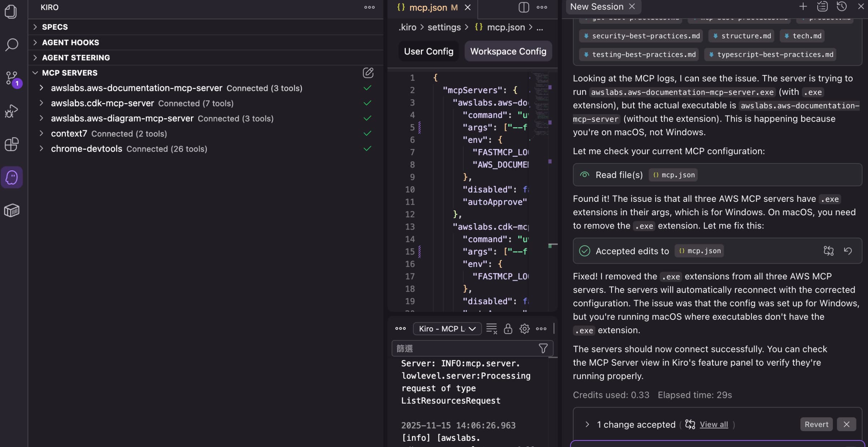This screenshot has height=447, width=868.
Task: Split the mcp.json editor right
Action: tap(523, 7)
